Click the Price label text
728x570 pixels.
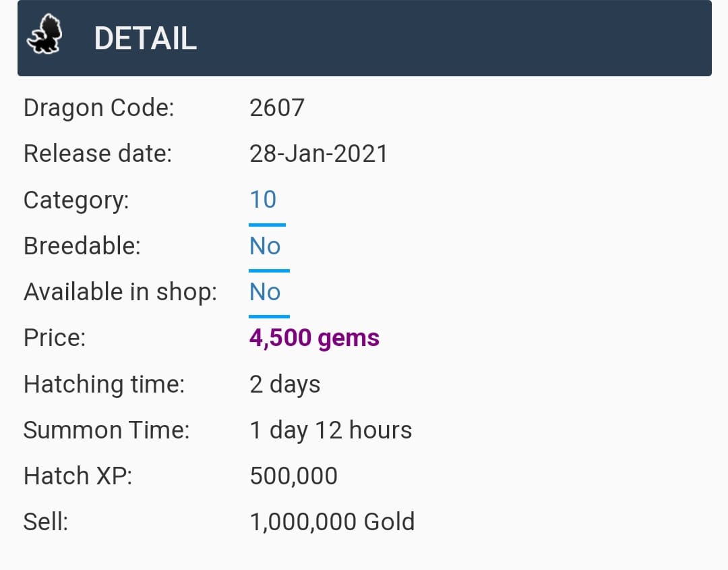tap(55, 338)
